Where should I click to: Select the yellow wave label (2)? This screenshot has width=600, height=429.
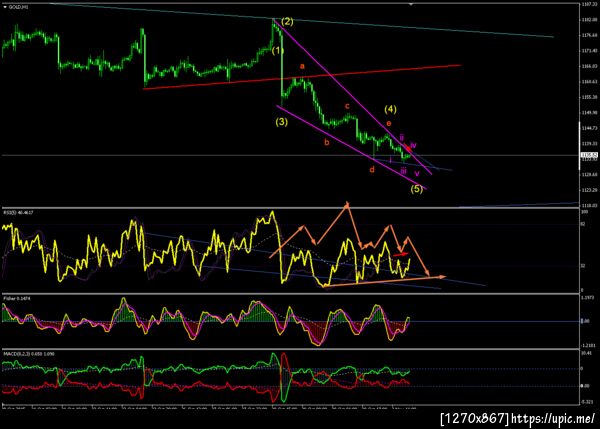(x=287, y=22)
